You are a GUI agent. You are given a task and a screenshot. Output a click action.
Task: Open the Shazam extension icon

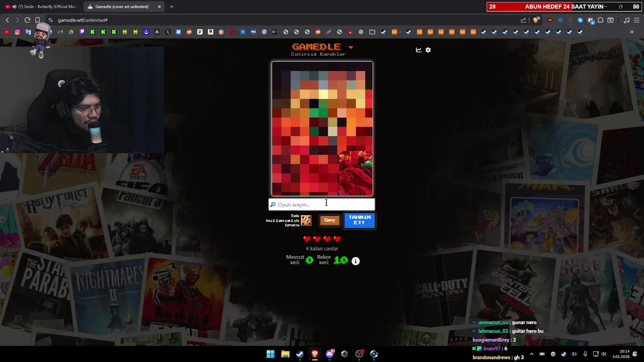click(580, 20)
